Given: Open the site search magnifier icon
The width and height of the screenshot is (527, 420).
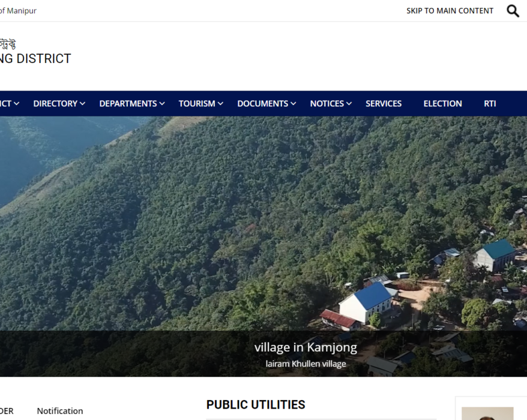Looking at the screenshot, I should point(513,11).
